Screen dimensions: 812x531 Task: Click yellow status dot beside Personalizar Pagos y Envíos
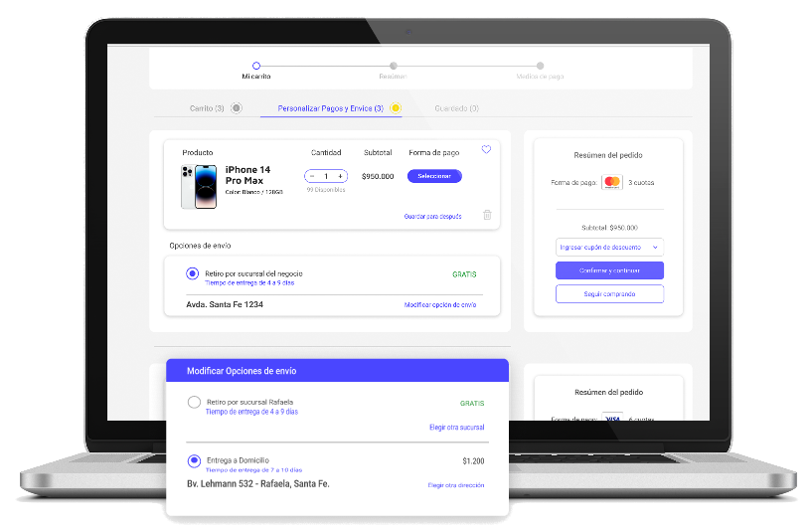pos(396,108)
